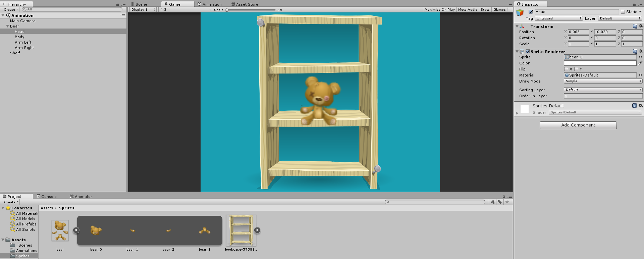
Task: Click the Search by Label tag icon
Action: tap(500, 202)
